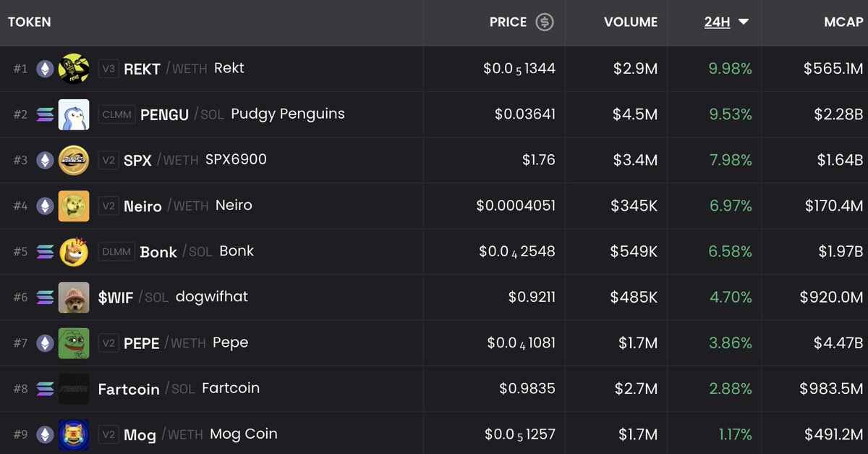This screenshot has width=868, height=454.
Task: Click the Pepe frog token icon
Action: 73,342
